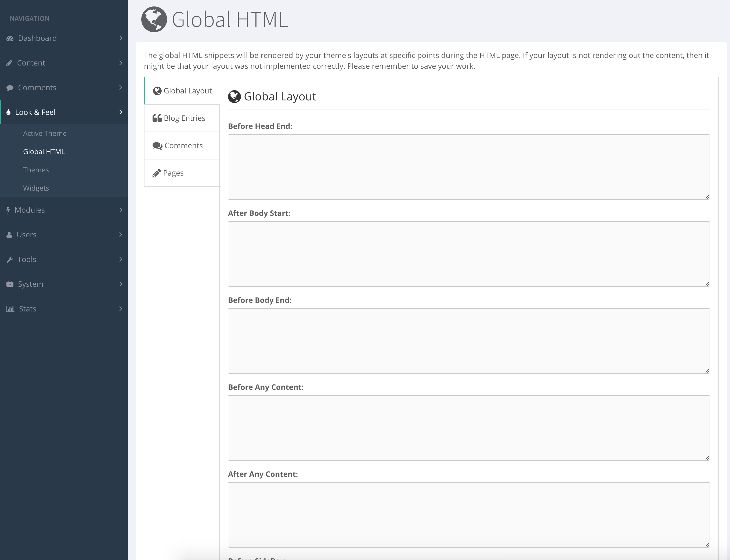
Task: Click into the Before Head End textarea
Action: coord(469,167)
